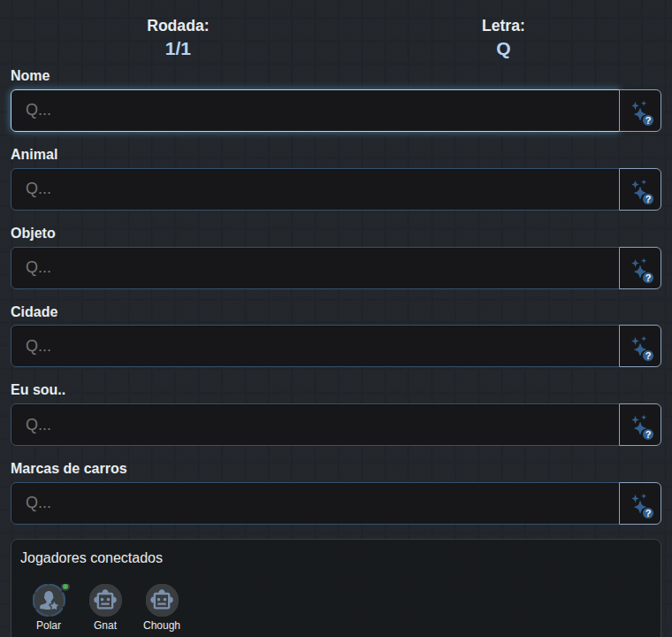Select the Objeto text field
672x637 pixels.
coord(315,268)
